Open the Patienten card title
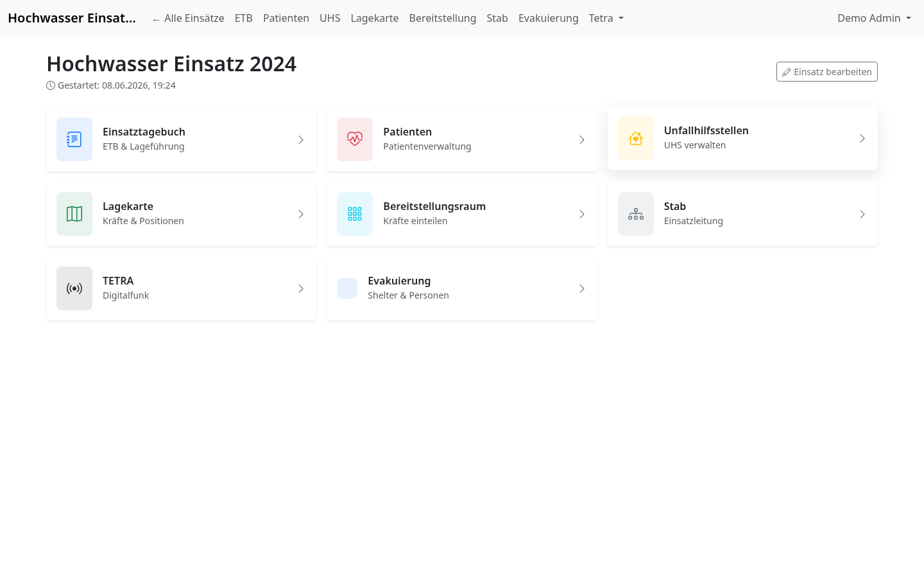Image resolution: width=924 pixels, height=578 pixels. click(x=407, y=132)
